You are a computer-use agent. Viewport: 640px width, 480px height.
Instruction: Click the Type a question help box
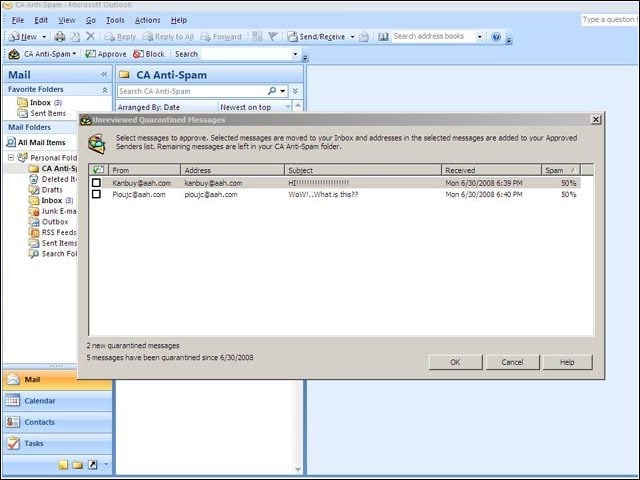(x=609, y=20)
